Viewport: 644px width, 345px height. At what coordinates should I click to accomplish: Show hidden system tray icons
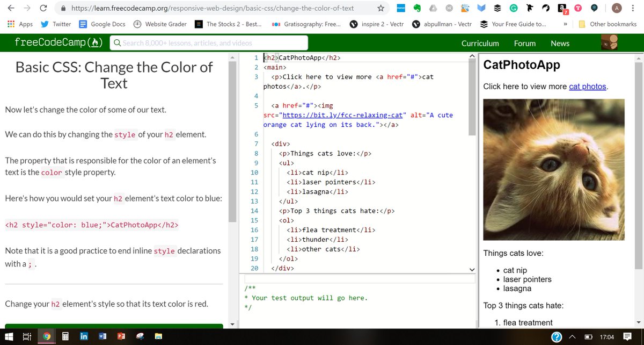pyautogui.click(x=572, y=337)
